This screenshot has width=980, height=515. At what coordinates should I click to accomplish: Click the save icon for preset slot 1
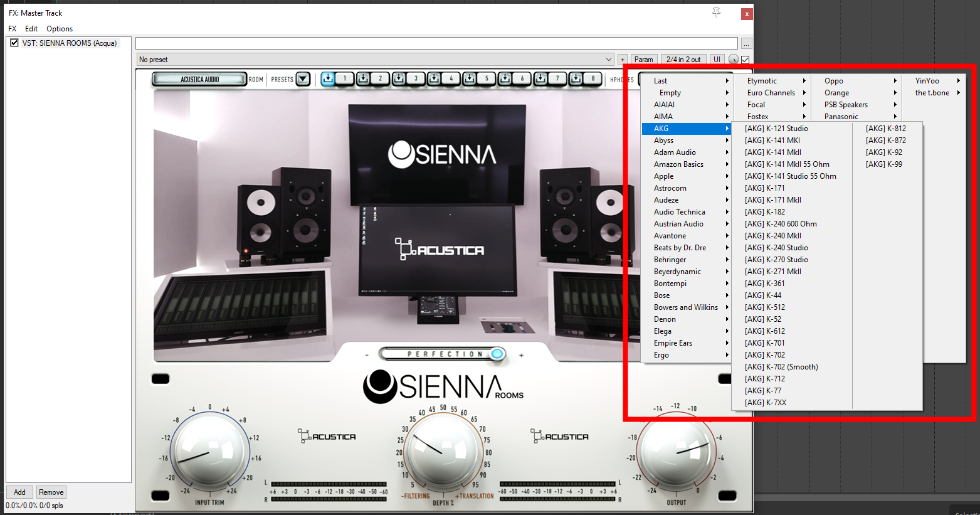click(328, 79)
